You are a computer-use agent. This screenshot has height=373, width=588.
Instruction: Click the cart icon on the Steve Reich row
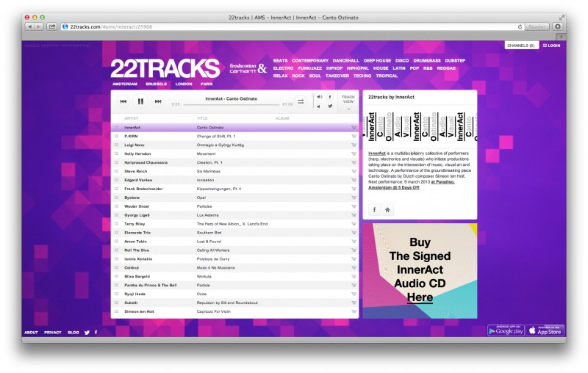354,172
